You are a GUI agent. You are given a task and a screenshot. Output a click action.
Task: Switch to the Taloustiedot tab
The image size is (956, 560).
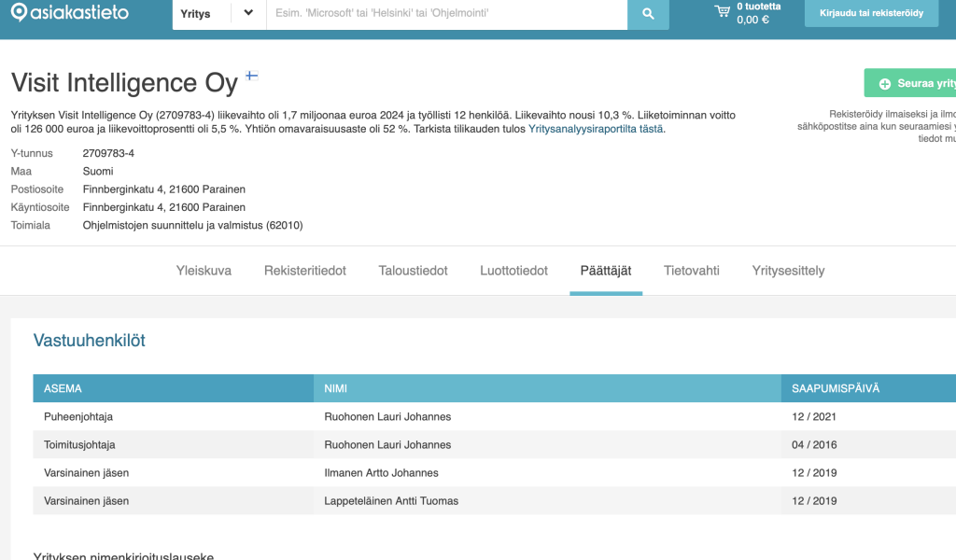coord(413,271)
